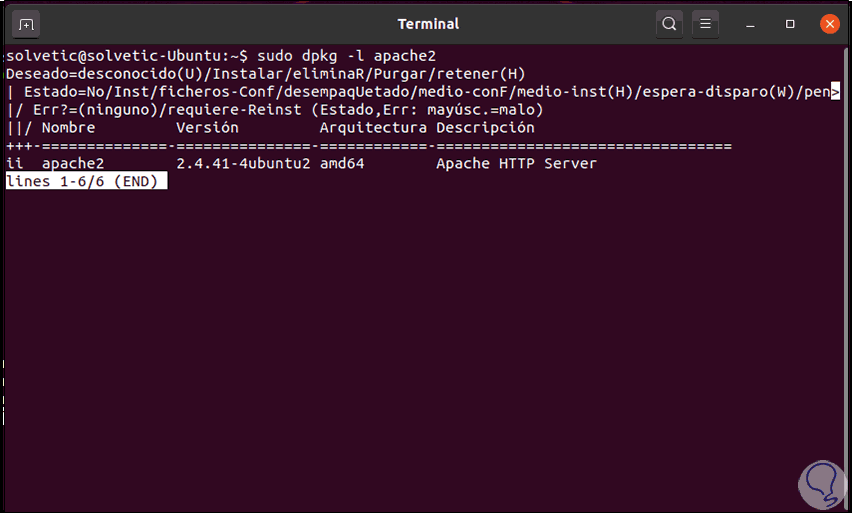Viewport: 853px width, 513px height.
Task: Click the Arquitectura column header
Action: point(373,128)
